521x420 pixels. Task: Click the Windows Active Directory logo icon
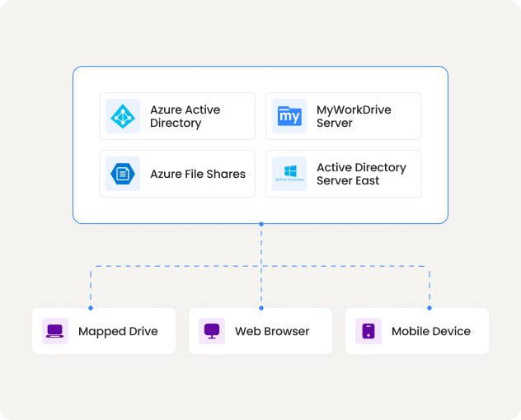click(289, 174)
